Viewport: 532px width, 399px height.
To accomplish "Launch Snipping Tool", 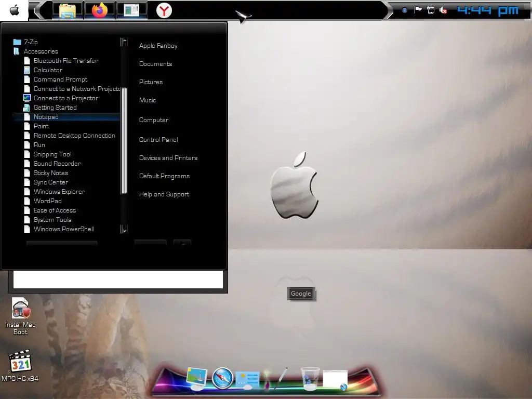I will click(52, 154).
